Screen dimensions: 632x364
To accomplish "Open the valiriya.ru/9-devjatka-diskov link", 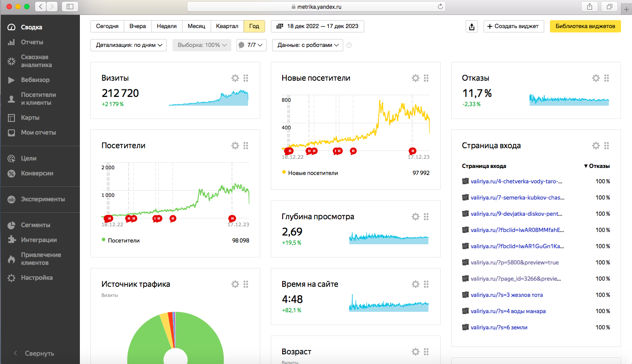I will pos(517,214).
